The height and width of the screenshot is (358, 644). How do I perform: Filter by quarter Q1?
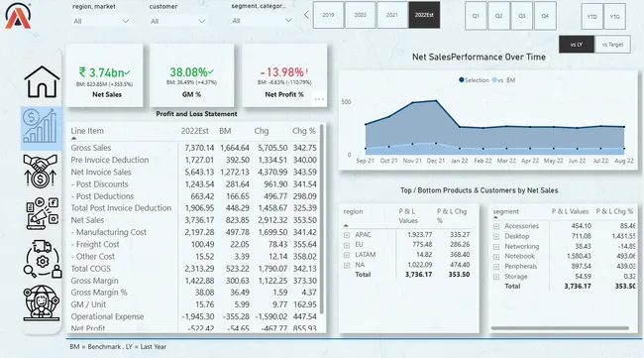[x=476, y=16]
